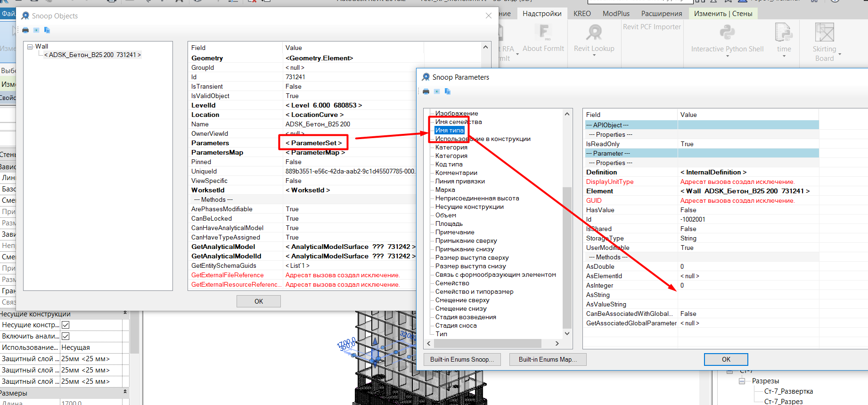Click the Built-in Enums Snoop... button
Viewport: 868px width, 405px height.
[462, 359]
